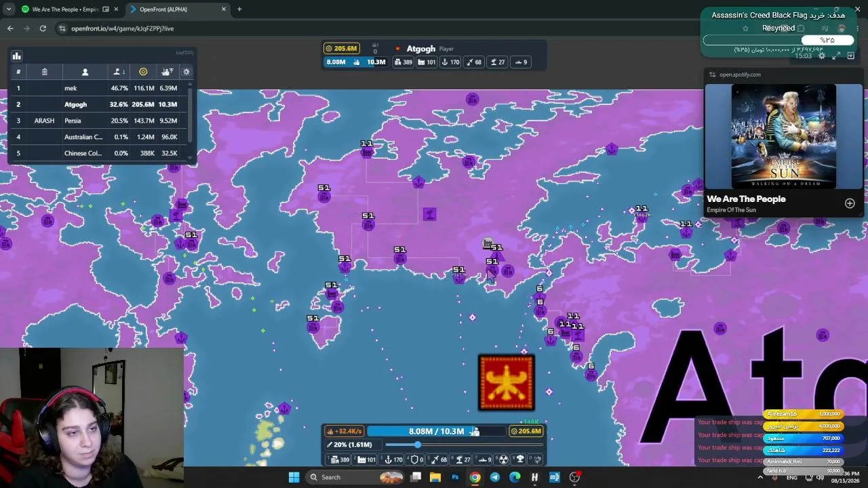The image size is (868, 488).
Task: Close the OpenFront (ALPHA) tab
Action: coord(224,9)
